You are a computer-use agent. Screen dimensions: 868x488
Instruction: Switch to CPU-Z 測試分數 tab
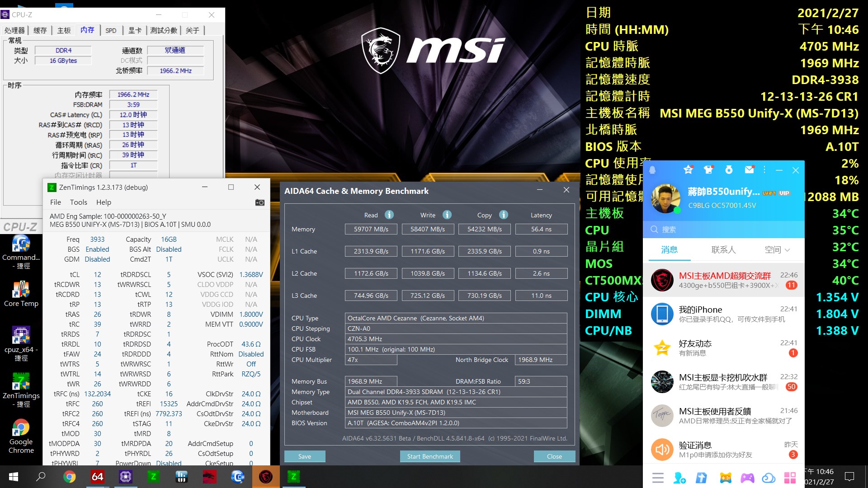164,30
